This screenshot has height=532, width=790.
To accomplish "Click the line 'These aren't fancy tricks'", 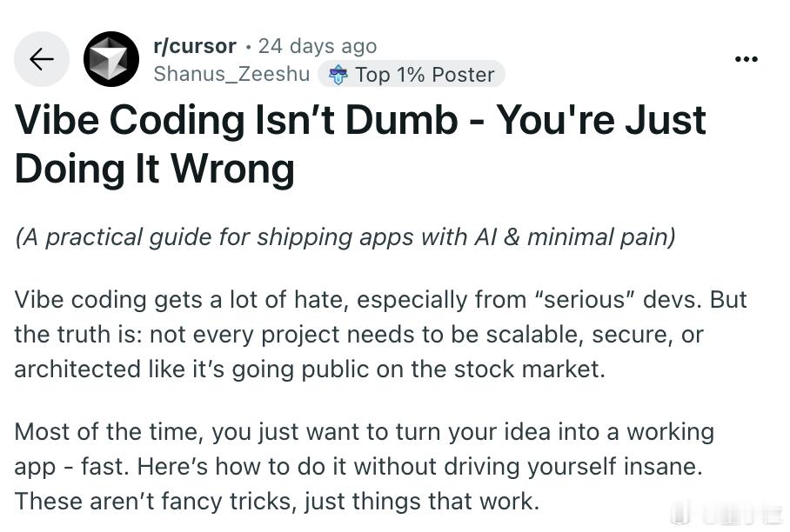I will click(277, 502).
